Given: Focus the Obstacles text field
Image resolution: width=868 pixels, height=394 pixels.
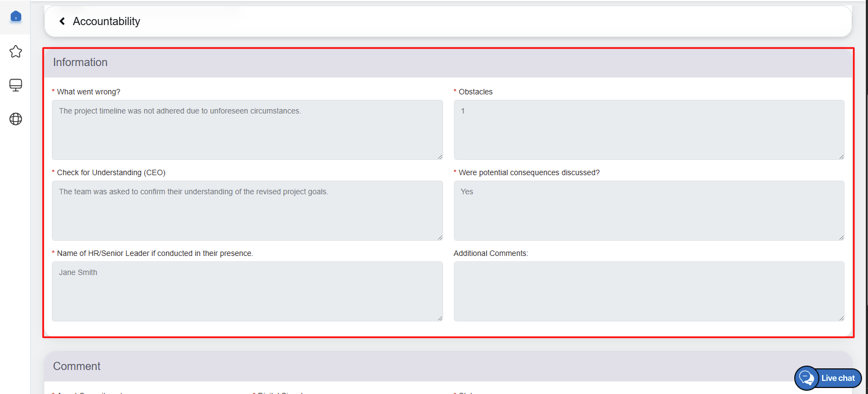Looking at the screenshot, I should (648, 130).
